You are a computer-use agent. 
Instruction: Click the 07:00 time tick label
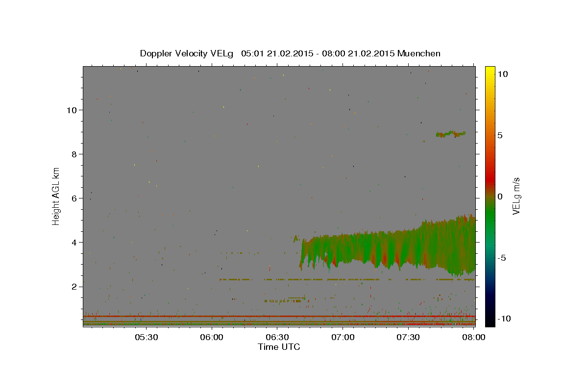click(x=343, y=337)
